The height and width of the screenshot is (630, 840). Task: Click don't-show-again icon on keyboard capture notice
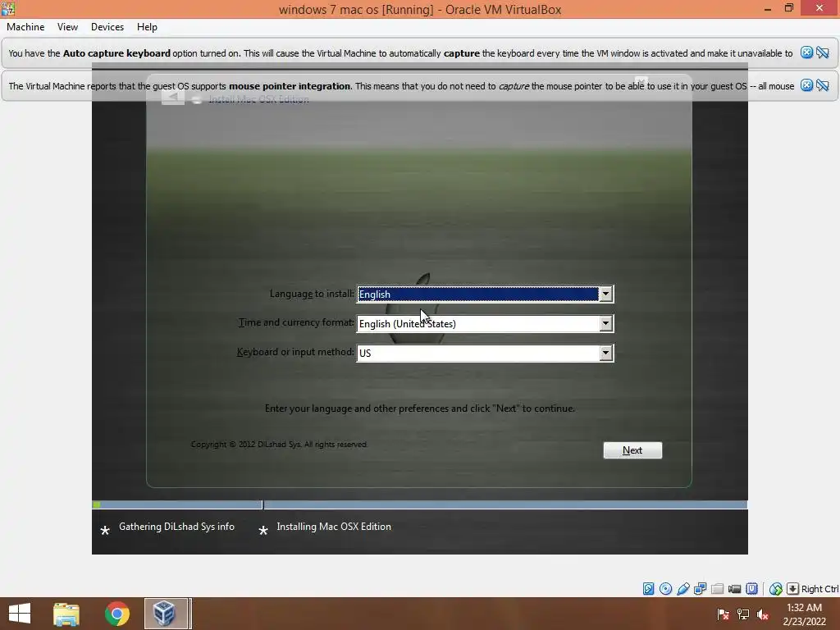click(x=823, y=52)
